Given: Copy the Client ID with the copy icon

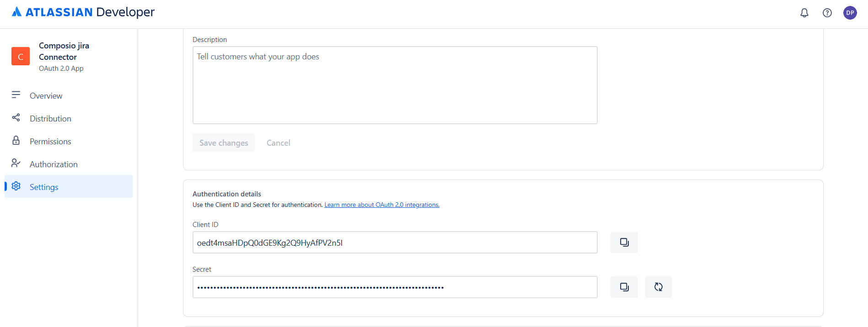Looking at the screenshot, I should pos(624,242).
